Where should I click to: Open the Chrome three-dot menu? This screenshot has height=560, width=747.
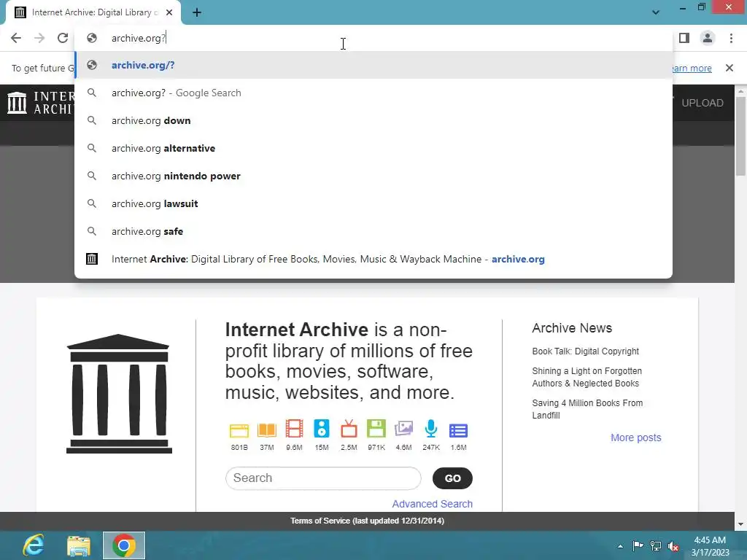point(731,38)
